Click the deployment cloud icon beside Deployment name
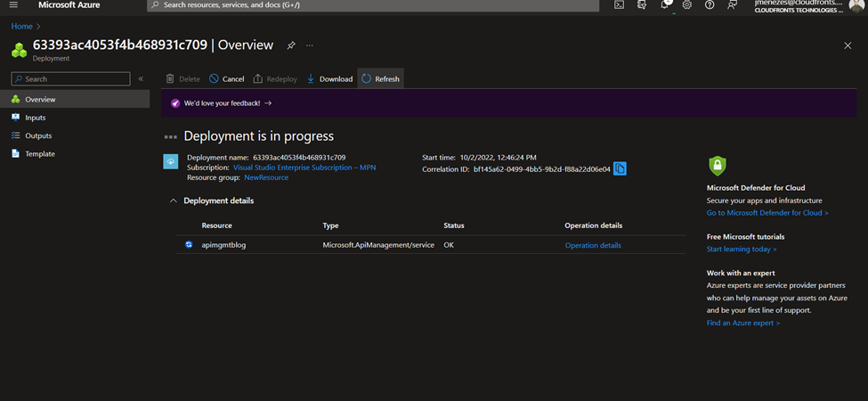Viewport: 868px width, 401px height. pos(171,161)
